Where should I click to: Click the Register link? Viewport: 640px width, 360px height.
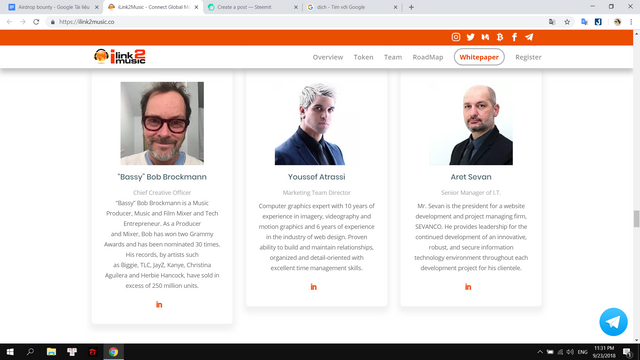(x=528, y=57)
